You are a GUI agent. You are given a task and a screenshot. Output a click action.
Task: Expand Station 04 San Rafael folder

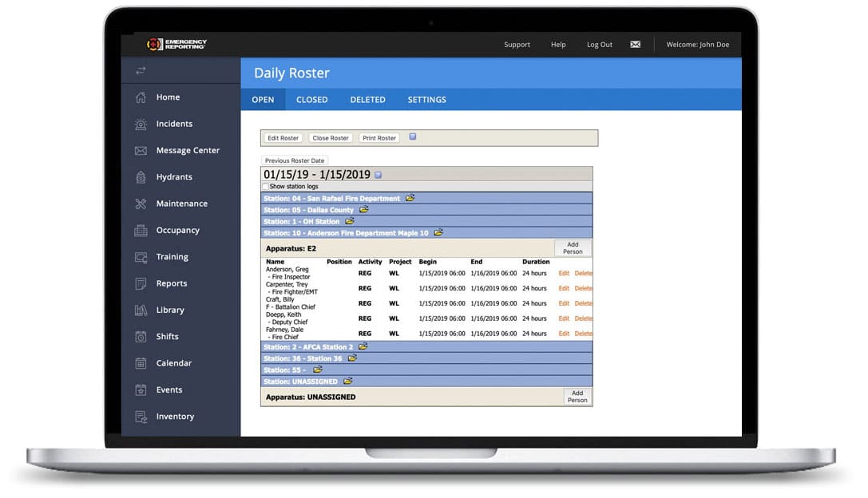(x=410, y=198)
